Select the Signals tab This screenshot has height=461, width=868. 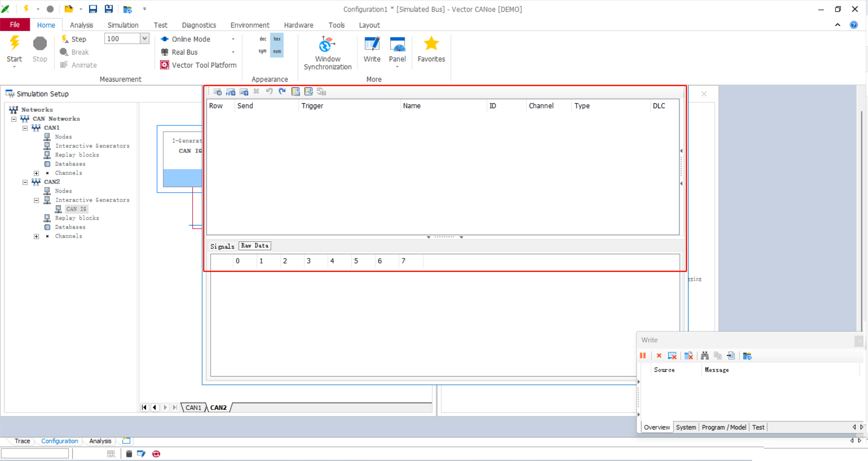[222, 246]
